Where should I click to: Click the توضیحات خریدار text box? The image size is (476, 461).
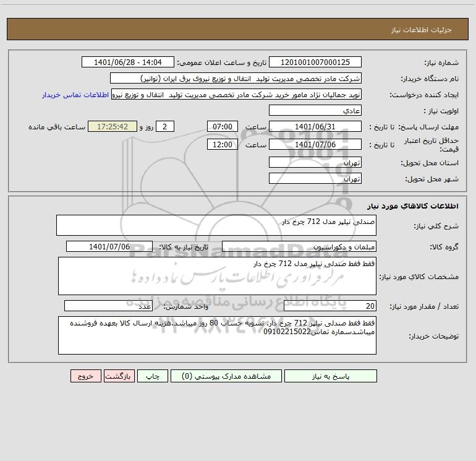coord(217,335)
